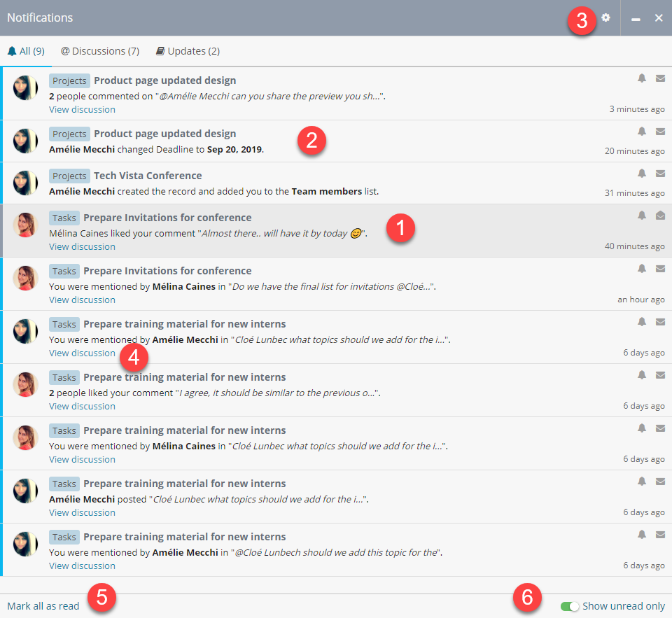672x618 pixels.
Task: Switch to Discussions (7) tab
Action: click(100, 51)
